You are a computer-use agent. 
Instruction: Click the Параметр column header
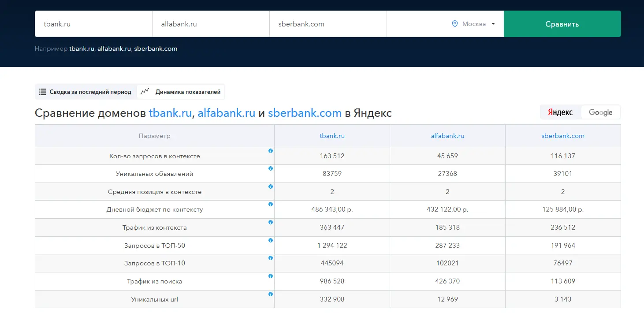point(154,136)
